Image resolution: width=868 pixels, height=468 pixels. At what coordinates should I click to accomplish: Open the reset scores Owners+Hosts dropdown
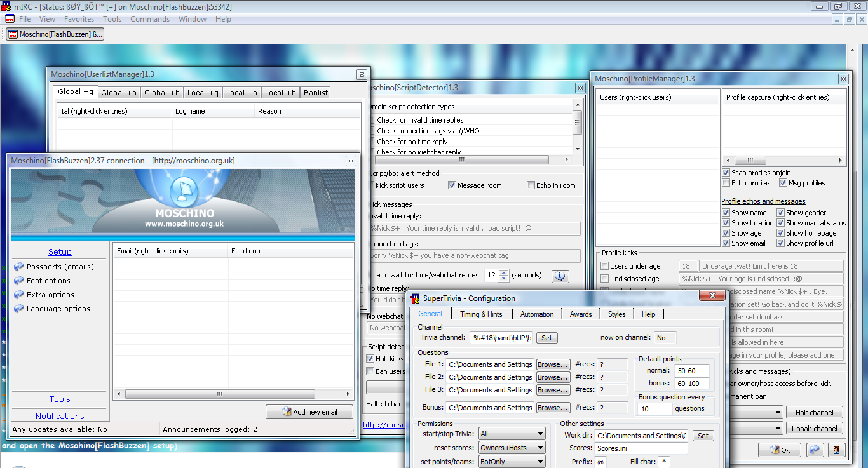pyautogui.click(x=512, y=448)
